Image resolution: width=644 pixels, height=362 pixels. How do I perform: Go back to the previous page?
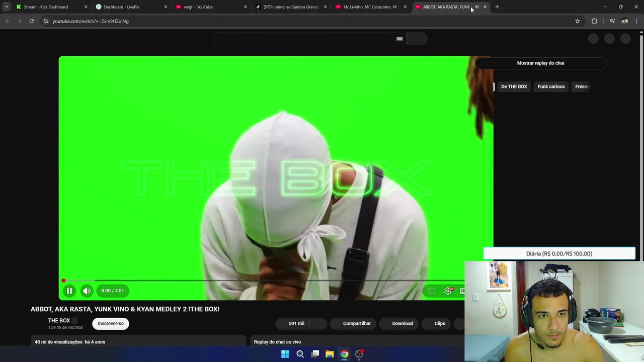tap(7, 21)
